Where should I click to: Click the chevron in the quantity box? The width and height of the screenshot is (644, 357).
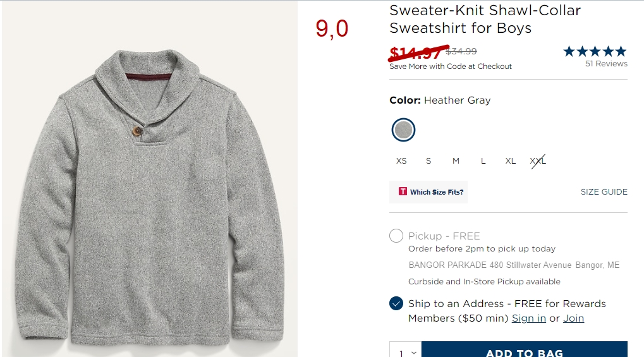[x=414, y=353]
